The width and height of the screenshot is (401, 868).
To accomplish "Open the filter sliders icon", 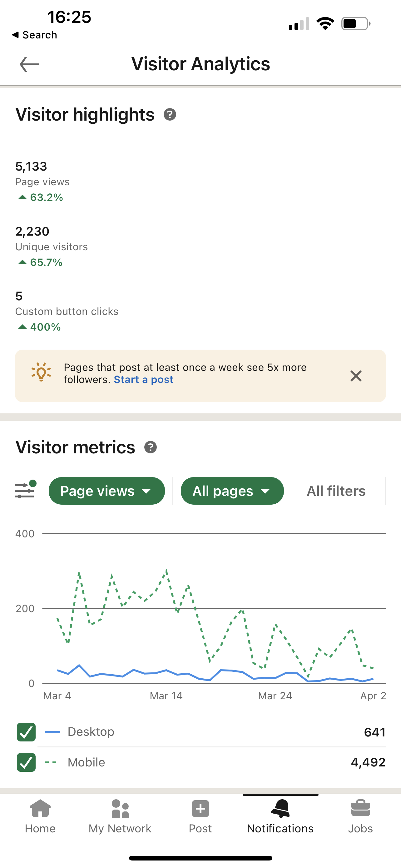I will [25, 490].
